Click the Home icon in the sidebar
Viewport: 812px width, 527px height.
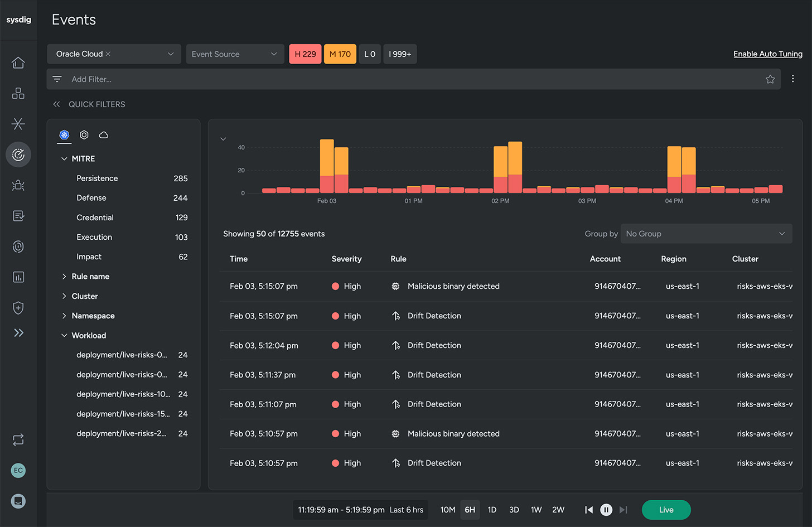(x=18, y=62)
